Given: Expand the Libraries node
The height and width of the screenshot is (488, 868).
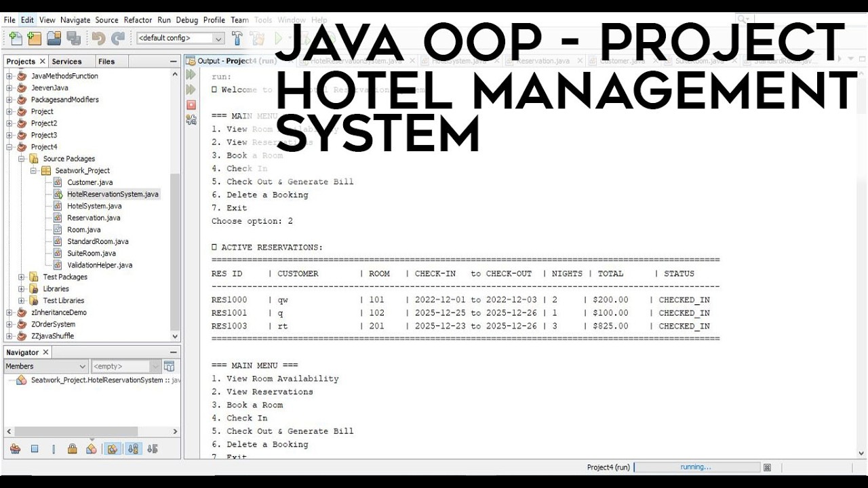Looking at the screenshot, I should click(x=22, y=289).
